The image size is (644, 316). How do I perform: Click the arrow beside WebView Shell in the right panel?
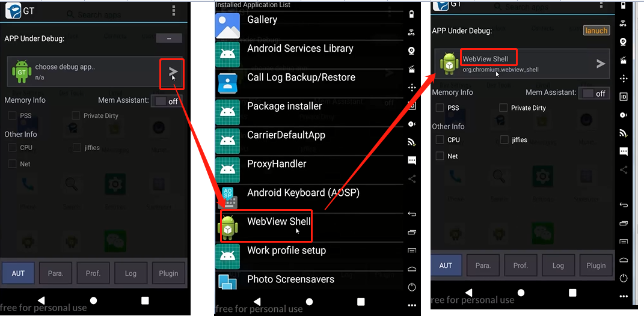click(x=601, y=64)
